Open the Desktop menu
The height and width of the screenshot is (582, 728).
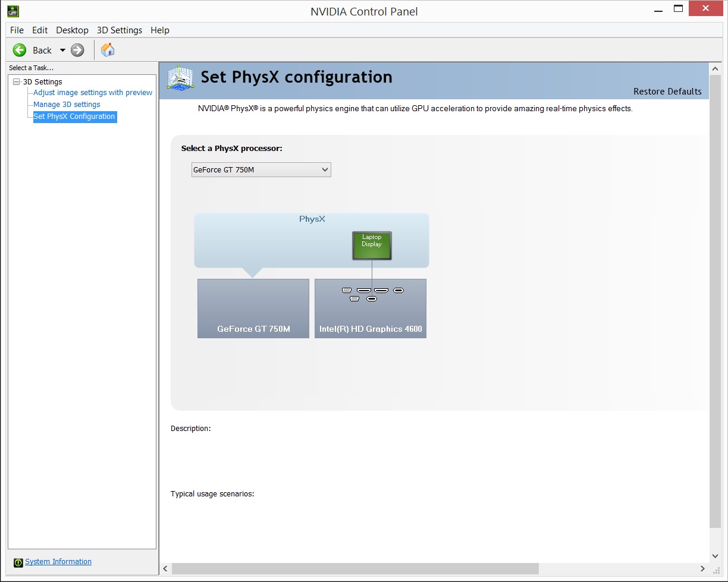coord(72,30)
